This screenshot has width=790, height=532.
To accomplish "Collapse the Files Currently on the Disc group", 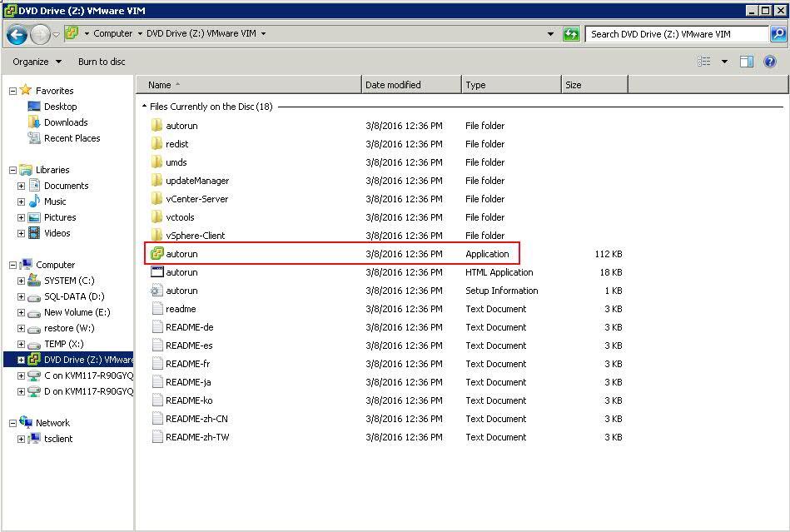I will tap(144, 107).
